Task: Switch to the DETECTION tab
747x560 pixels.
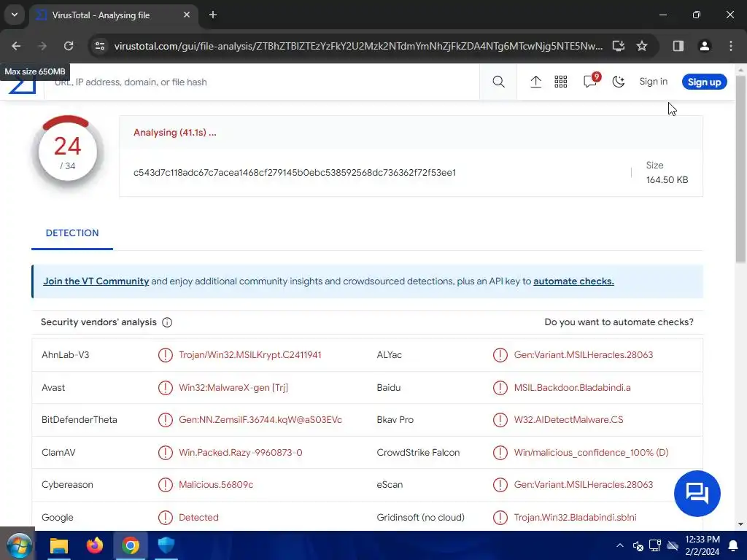Action: point(72,233)
